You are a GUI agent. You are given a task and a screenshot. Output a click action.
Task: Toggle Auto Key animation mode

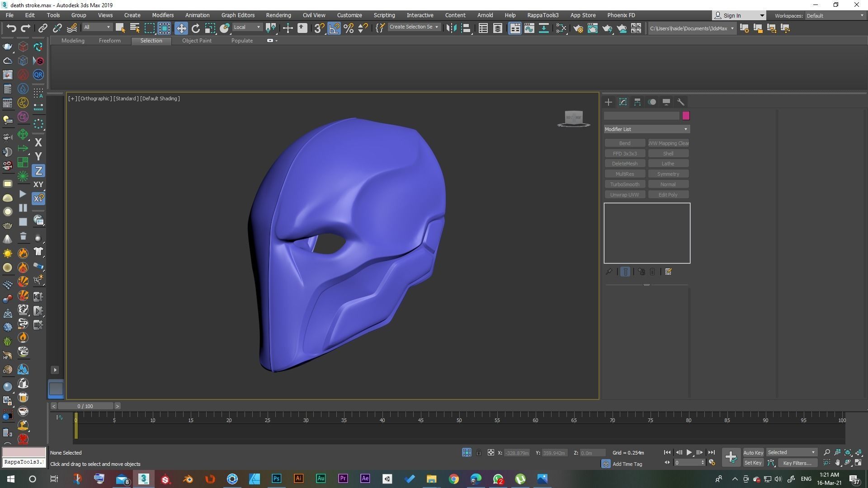[x=753, y=452]
